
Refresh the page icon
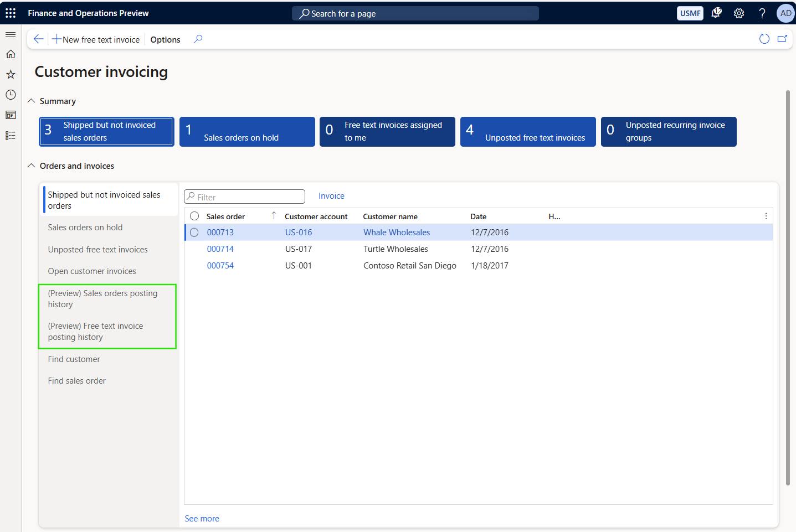[x=764, y=39]
